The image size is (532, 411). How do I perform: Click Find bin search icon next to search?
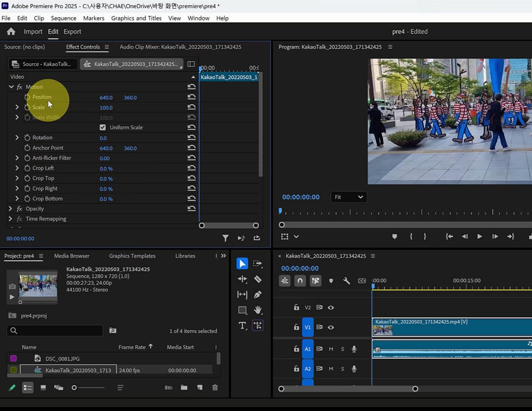112,330
